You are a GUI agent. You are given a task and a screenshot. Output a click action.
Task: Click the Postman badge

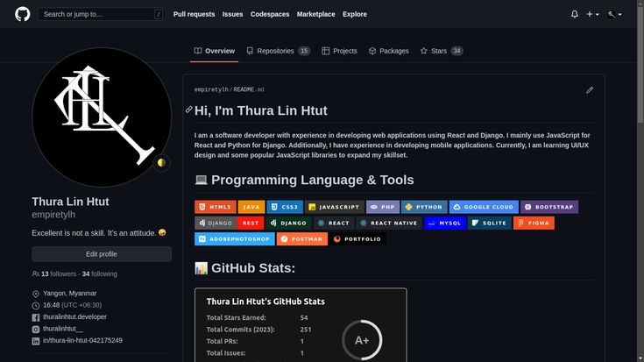(x=302, y=239)
